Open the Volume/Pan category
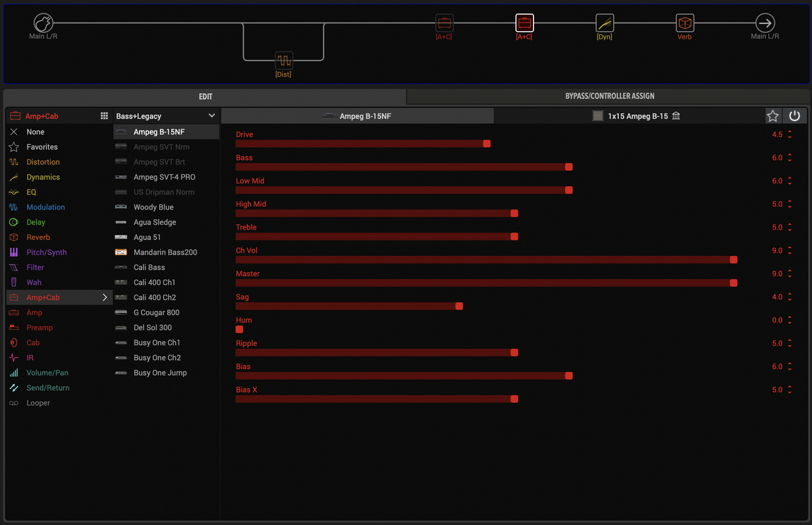The image size is (812, 525). 60,373
